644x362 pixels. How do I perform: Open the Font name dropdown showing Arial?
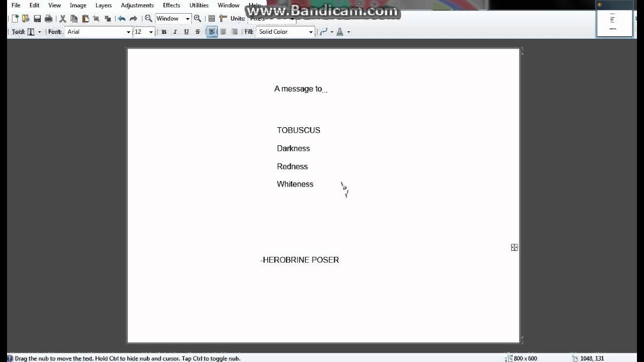tap(98, 32)
